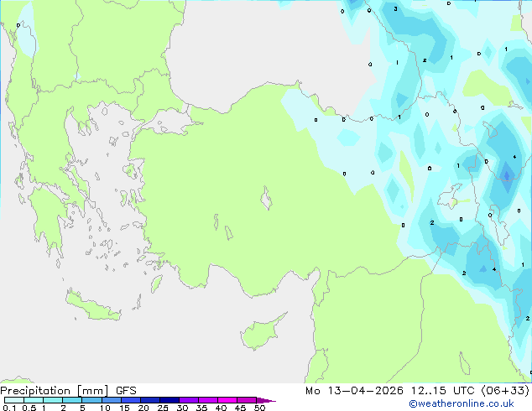Click legend scale label "30"

click(182, 408)
